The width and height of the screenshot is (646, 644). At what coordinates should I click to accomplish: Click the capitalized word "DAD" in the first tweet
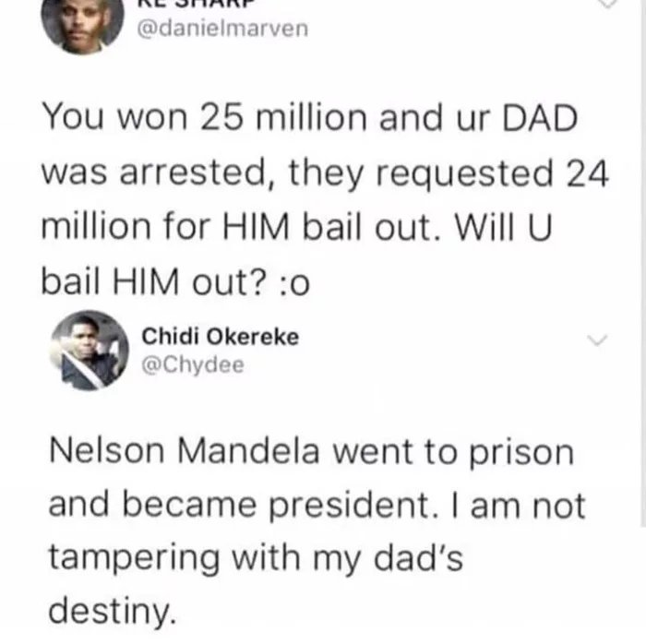[540, 118]
